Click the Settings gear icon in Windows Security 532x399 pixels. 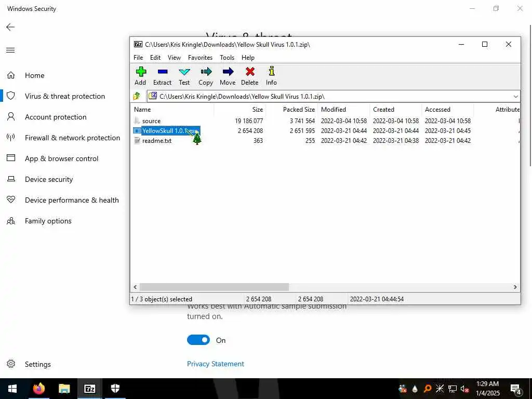pyautogui.click(x=11, y=364)
